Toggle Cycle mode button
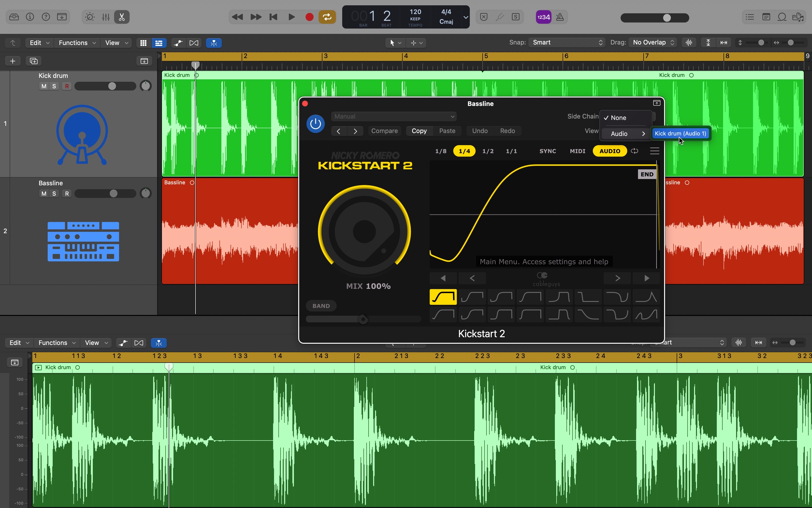 (327, 17)
